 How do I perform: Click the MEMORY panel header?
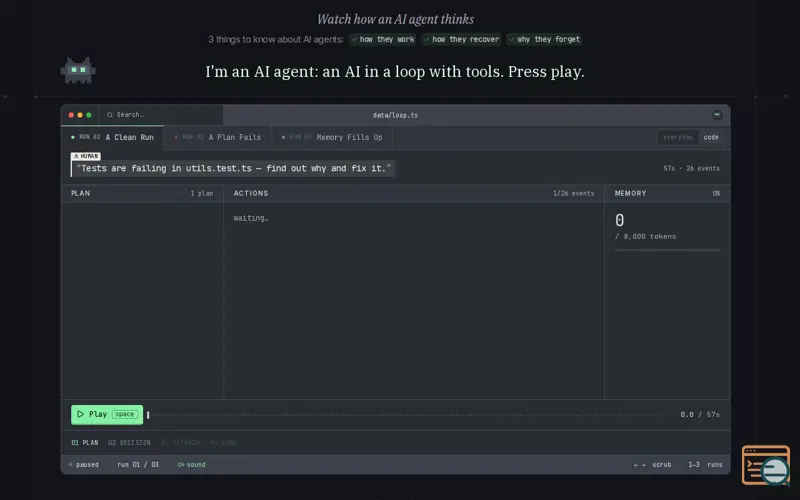pos(667,193)
